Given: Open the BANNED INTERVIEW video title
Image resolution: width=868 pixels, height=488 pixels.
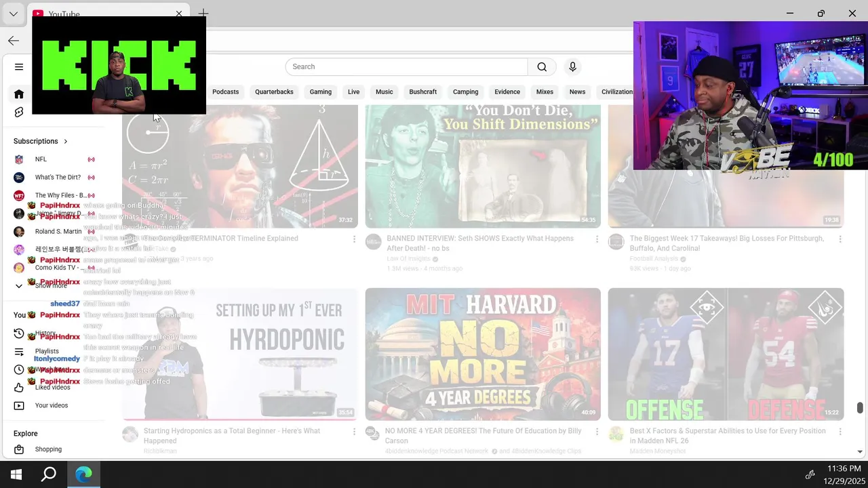Looking at the screenshot, I should [480, 243].
